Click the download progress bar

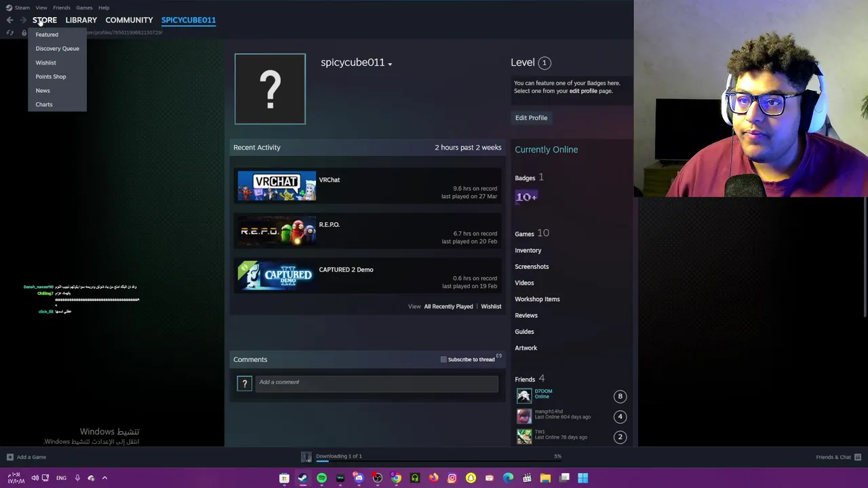[x=439, y=461]
